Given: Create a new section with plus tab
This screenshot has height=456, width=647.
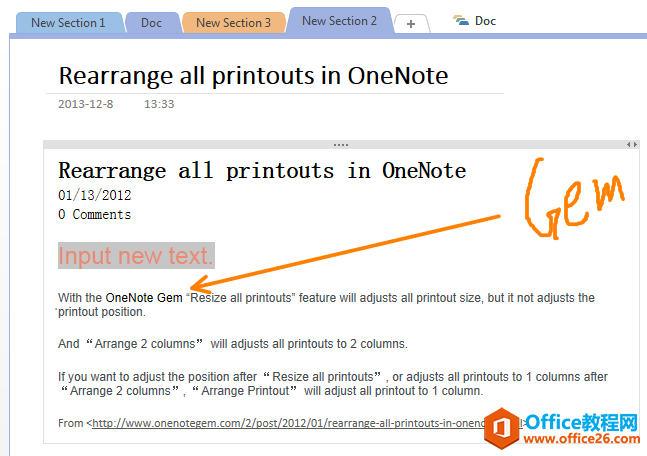Looking at the screenshot, I should (411, 24).
